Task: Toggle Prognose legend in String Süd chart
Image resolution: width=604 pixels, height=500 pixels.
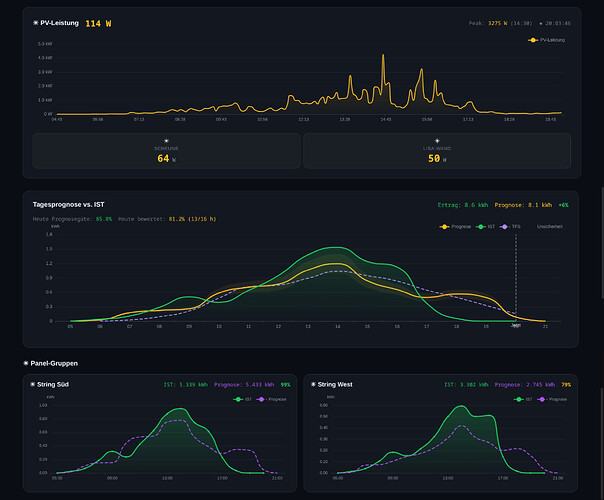Action: [x=271, y=399]
